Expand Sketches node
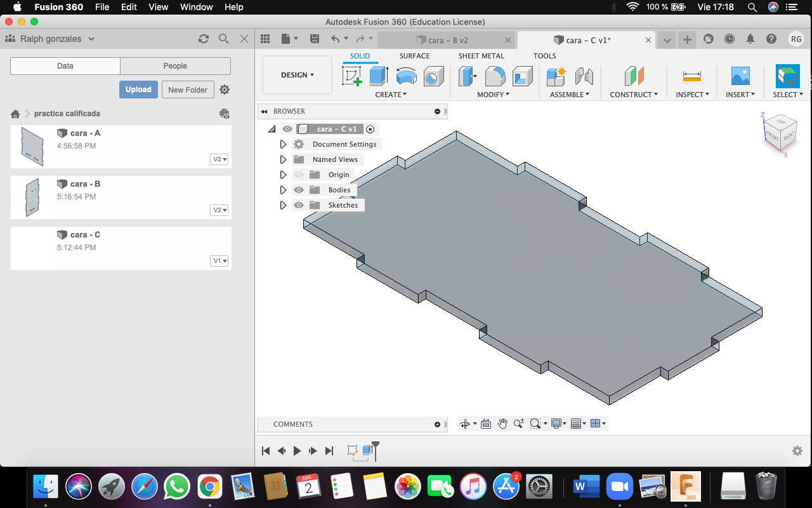The height and width of the screenshot is (508, 812). (284, 205)
